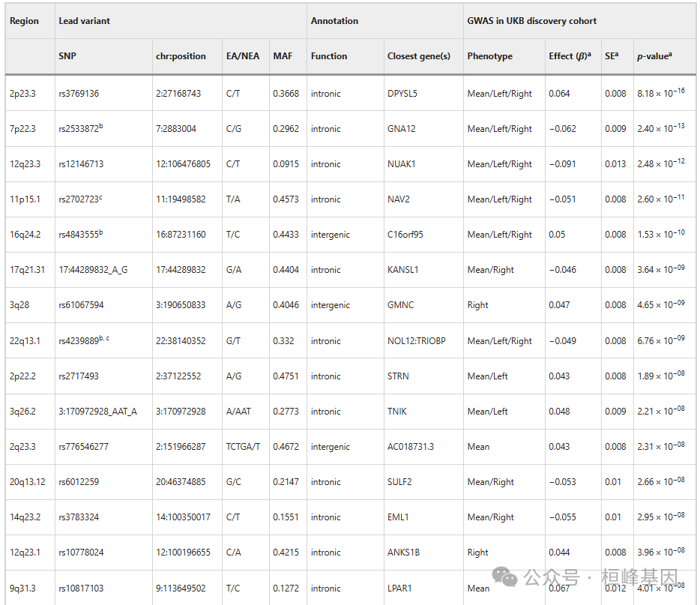This screenshot has width=700, height=605.
Task: Click gene name STRN
Action: pyautogui.click(x=398, y=376)
